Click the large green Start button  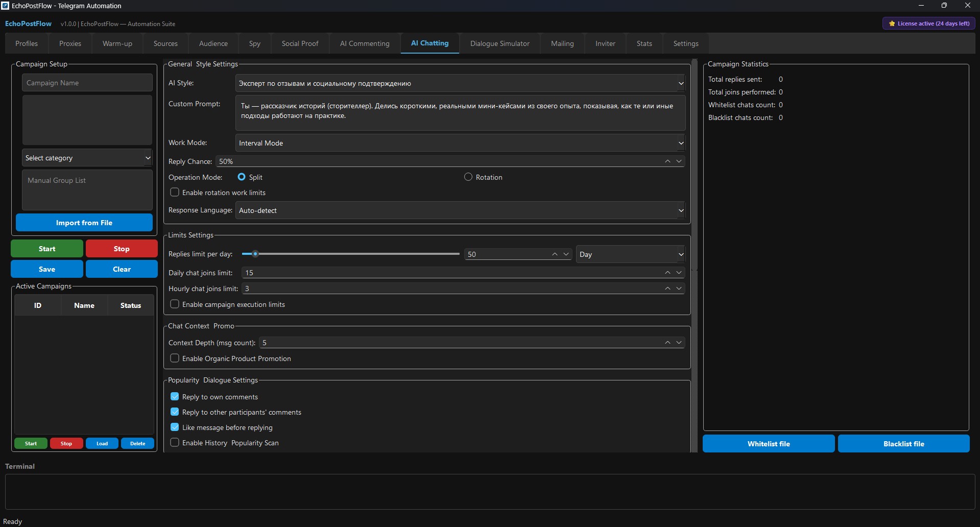(47, 249)
